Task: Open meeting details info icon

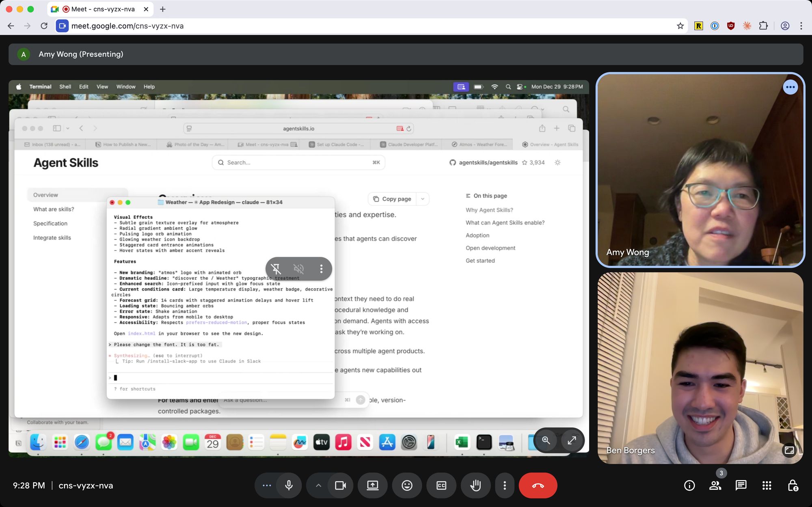Action: [689, 485]
